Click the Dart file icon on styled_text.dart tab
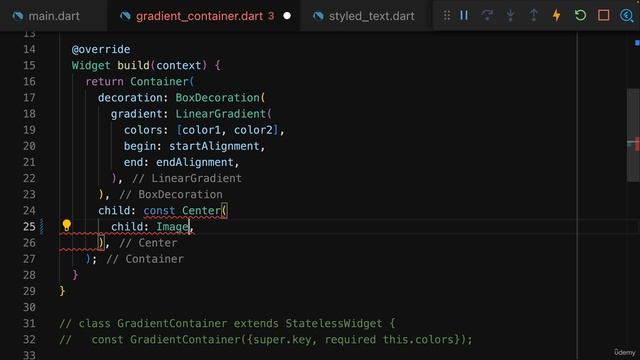The width and height of the screenshot is (640, 360). click(x=318, y=16)
